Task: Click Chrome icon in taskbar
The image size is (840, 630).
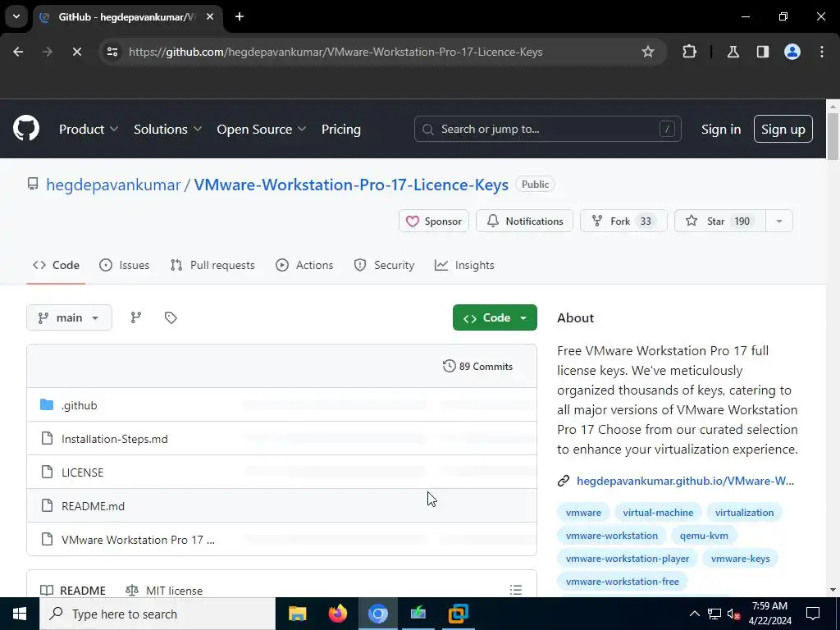Action: [x=377, y=614]
